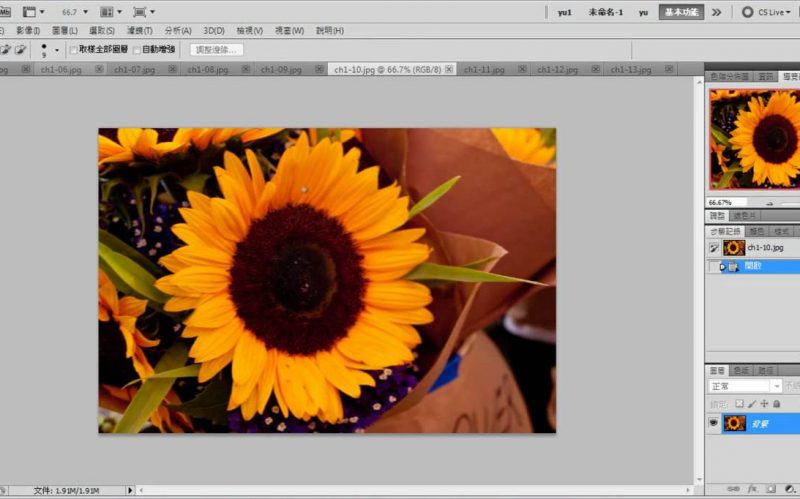Image resolution: width=800 pixels, height=499 pixels.
Task: Open the Mini Bridge (Mb) icon
Action: point(4,12)
